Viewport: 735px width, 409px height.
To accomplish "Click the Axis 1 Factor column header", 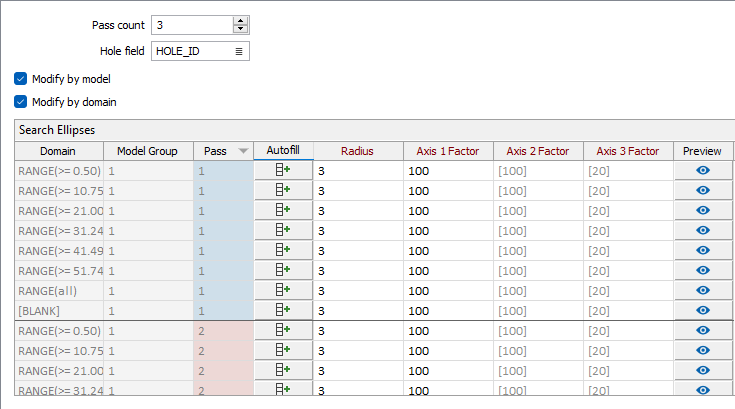I will [x=448, y=151].
